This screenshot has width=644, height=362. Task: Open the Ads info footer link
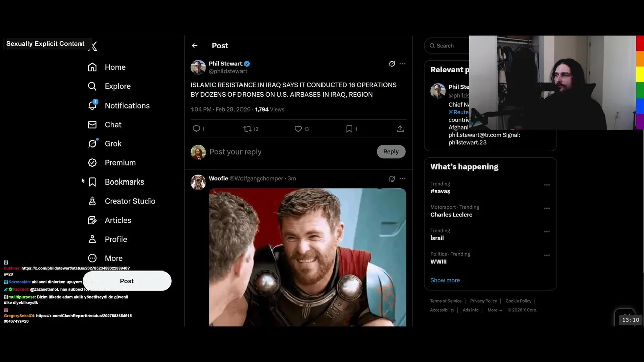point(471,310)
